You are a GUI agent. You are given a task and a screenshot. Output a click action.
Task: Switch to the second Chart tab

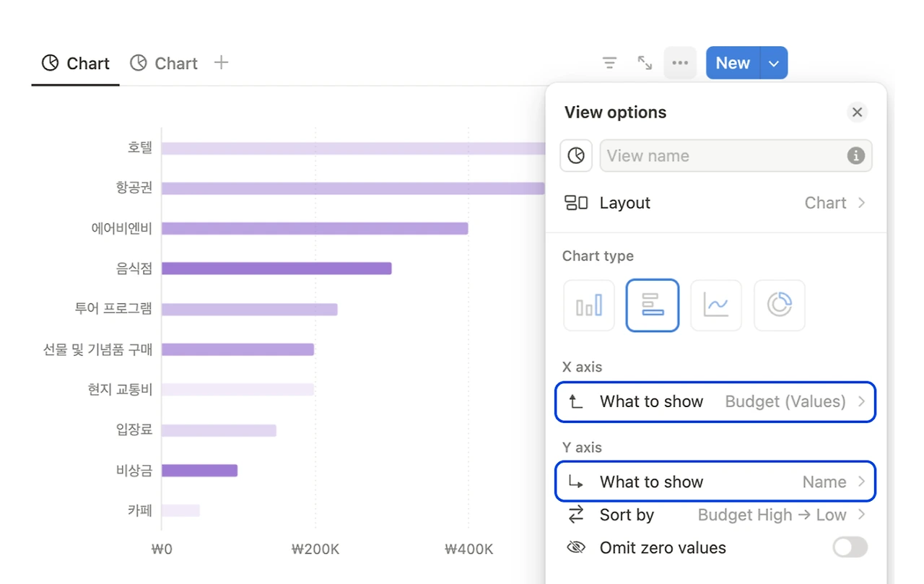pyautogui.click(x=164, y=64)
